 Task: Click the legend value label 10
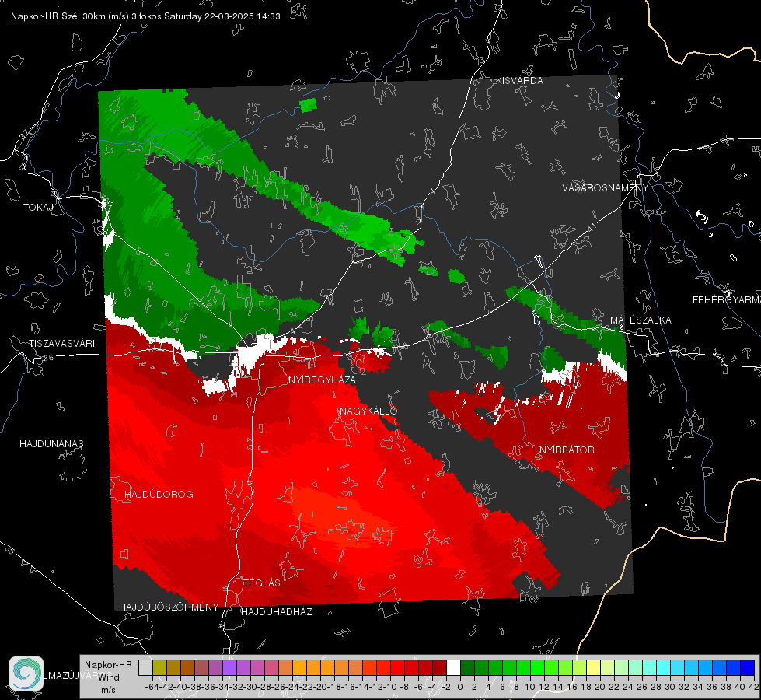point(529,687)
